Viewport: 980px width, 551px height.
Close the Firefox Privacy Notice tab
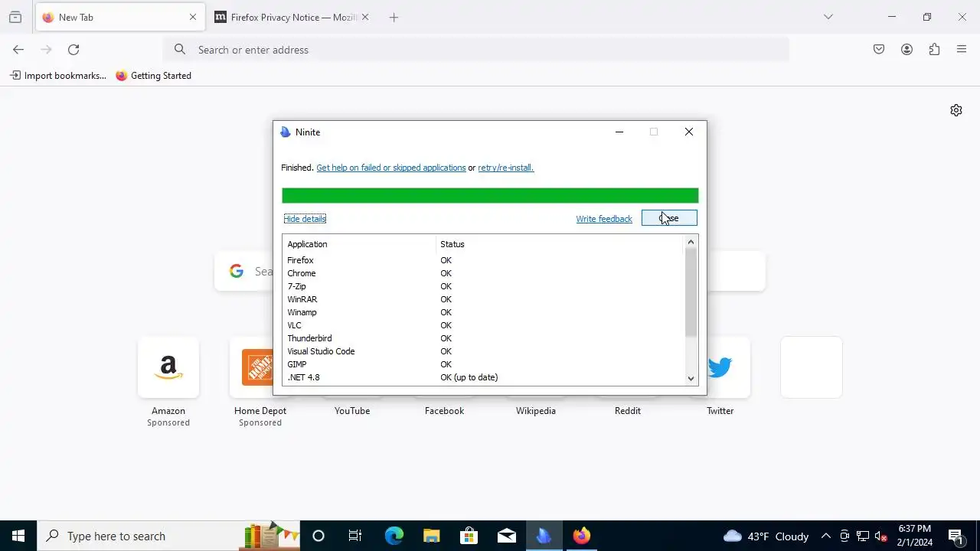365,17
